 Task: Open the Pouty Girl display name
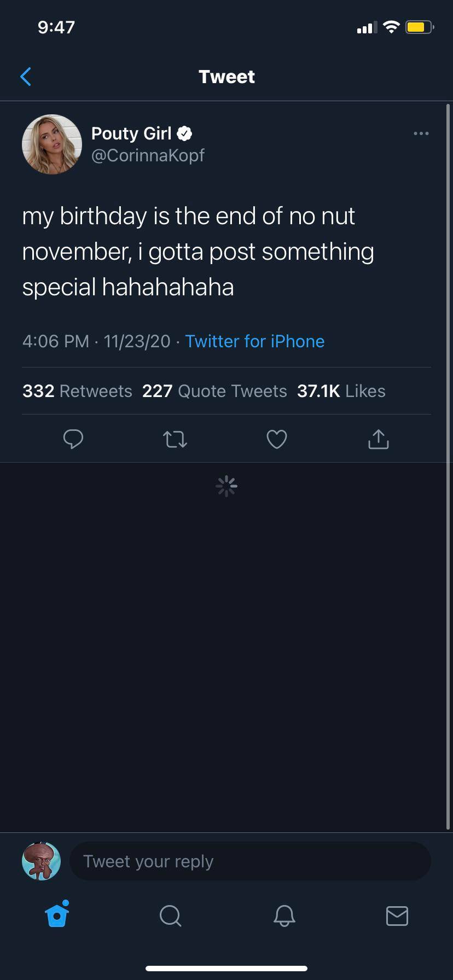pos(131,133)
